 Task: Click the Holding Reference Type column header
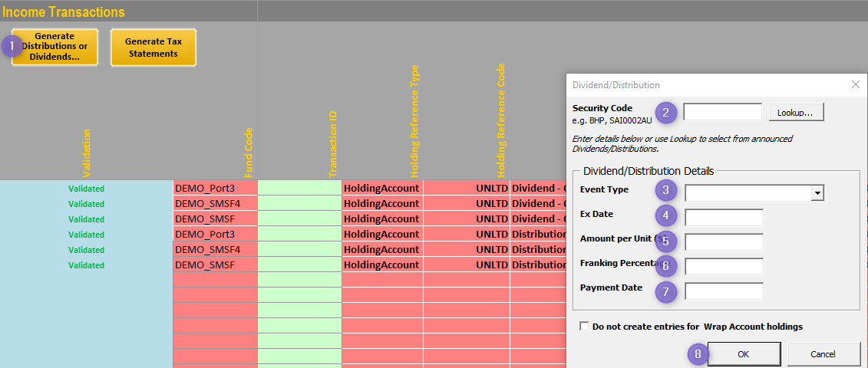click(x=414, y=120)
